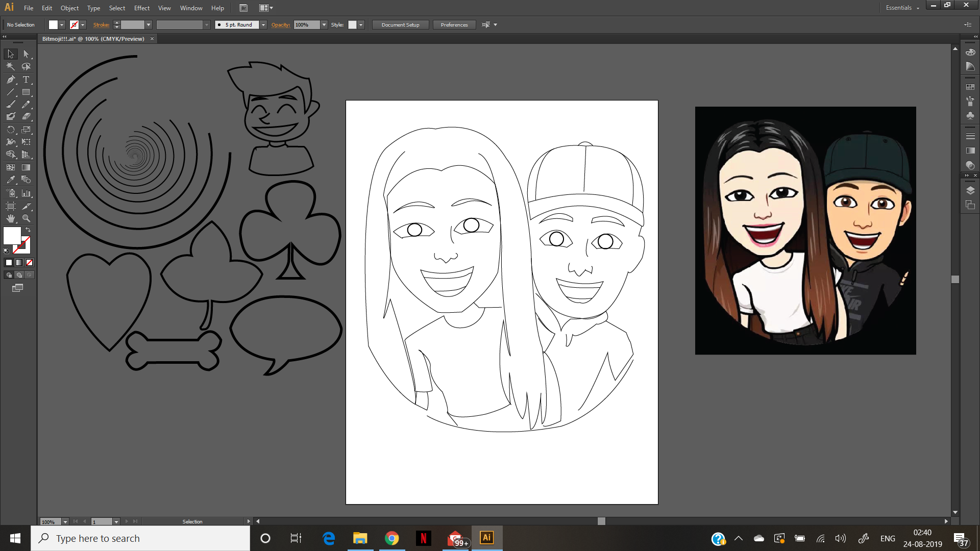Select the Direct Selection tool
The width and height of the screenshot is (980, 551).
coord(26,54)
